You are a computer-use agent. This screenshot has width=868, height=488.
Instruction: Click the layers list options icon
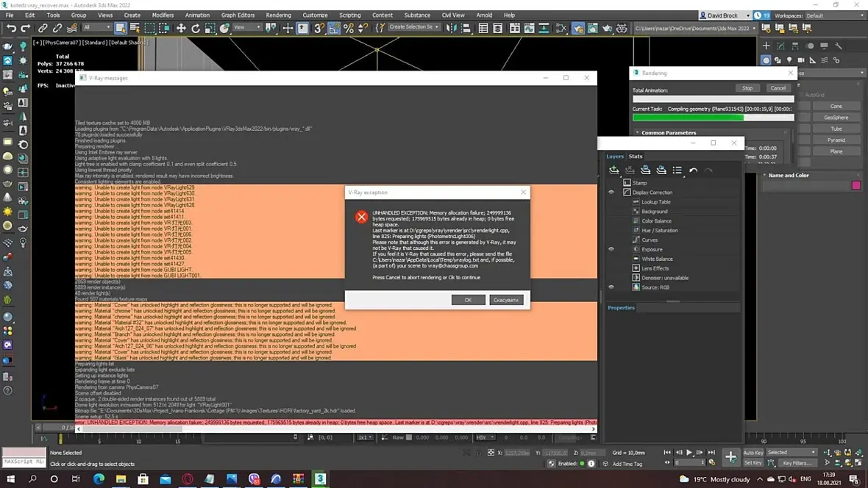click(677, 171)
